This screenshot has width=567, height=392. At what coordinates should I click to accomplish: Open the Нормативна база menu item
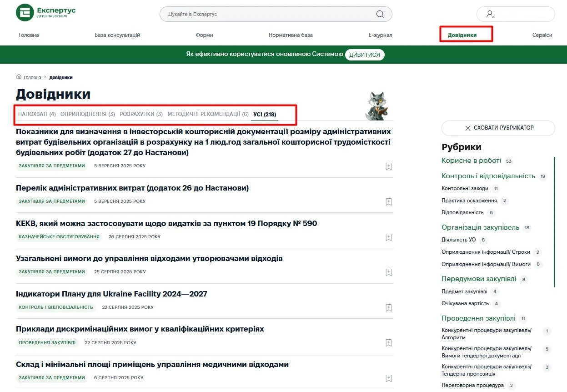point(291,35)
